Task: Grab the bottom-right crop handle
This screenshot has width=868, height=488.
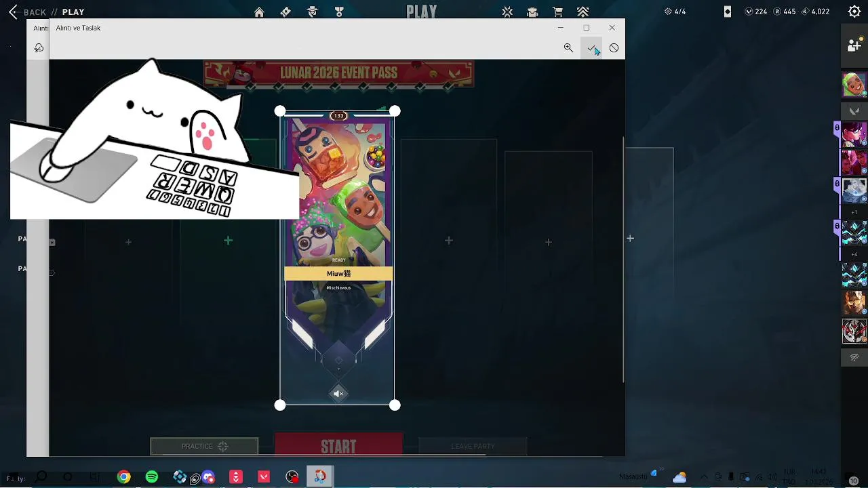Action: click(x=395, y=405)
